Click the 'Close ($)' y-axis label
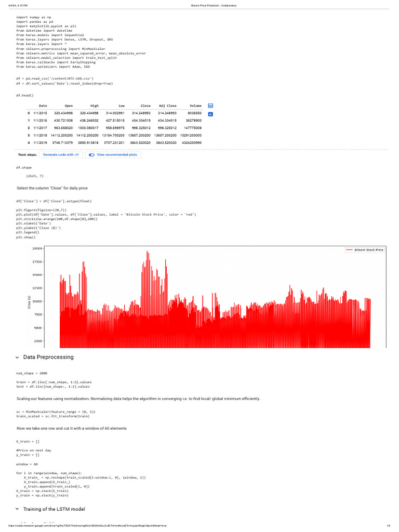 click(29, 302)
